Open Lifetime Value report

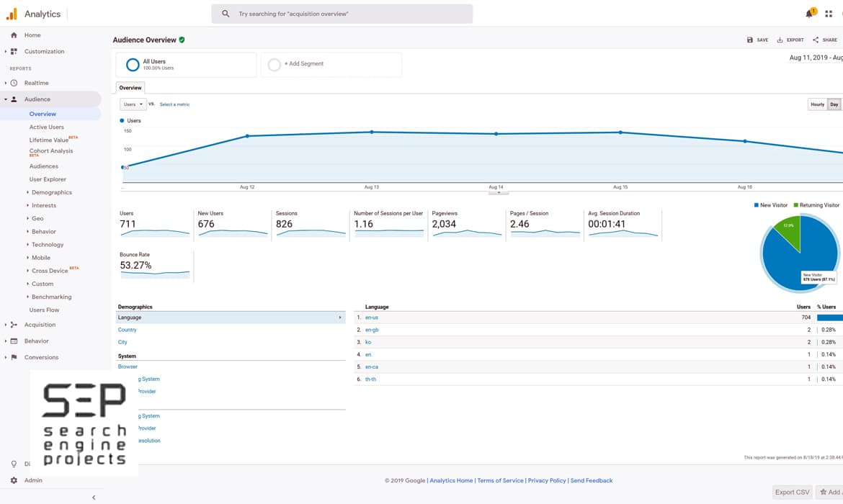(49, 140)
